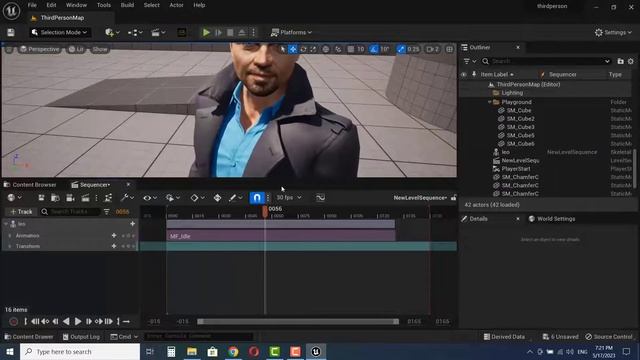Click the Eject button in main toolbar
Viewport: 640px width, 360px height.
pyautogui.click(x=242, y=32)
